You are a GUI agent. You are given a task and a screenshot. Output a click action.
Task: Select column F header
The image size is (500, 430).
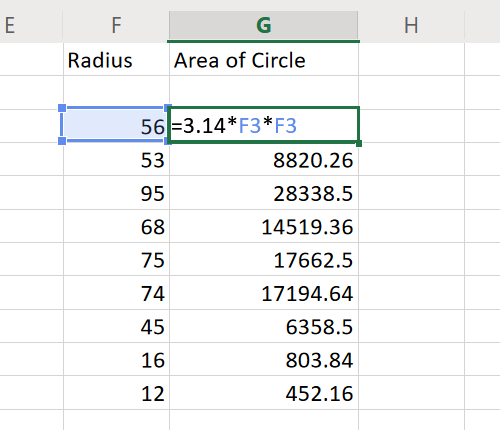point(116,25)
